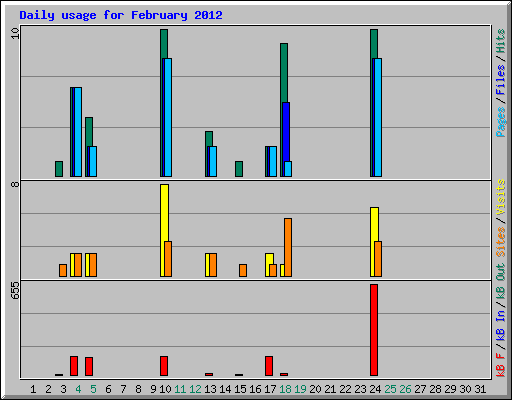
Task: Click the "Out" legend label
Action: (500, 272)
